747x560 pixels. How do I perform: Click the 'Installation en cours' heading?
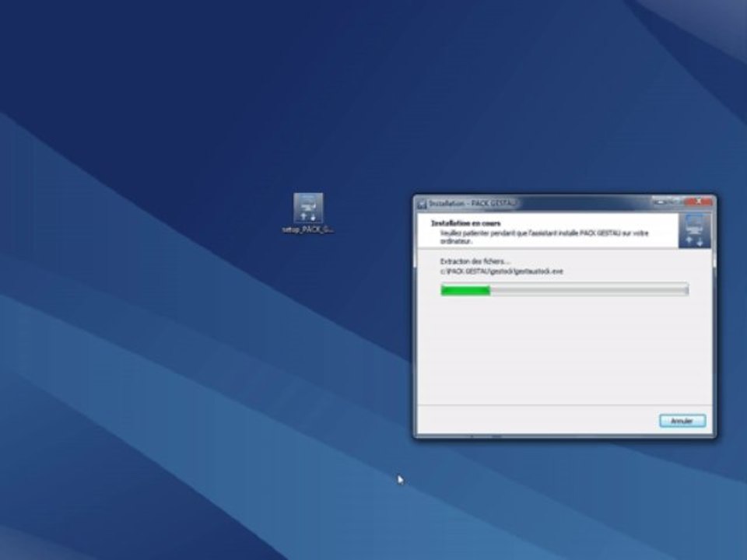(465, 223)
